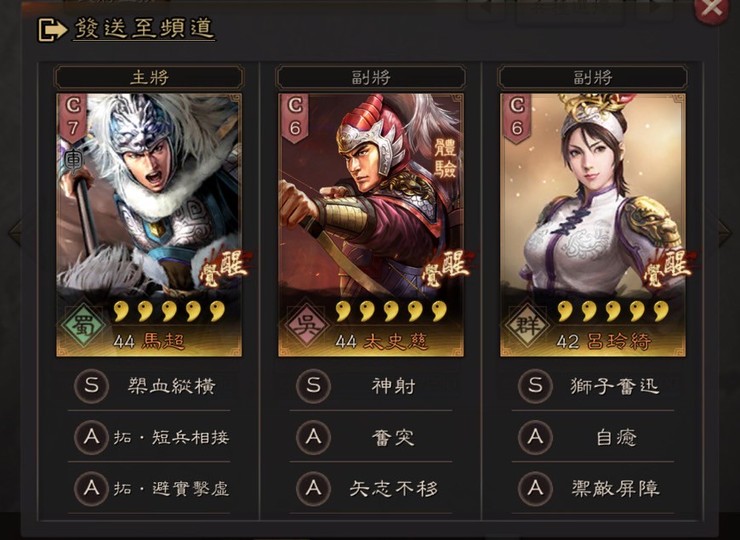
Task: Select the 太史慈 general card portrait
Action: 371,225
